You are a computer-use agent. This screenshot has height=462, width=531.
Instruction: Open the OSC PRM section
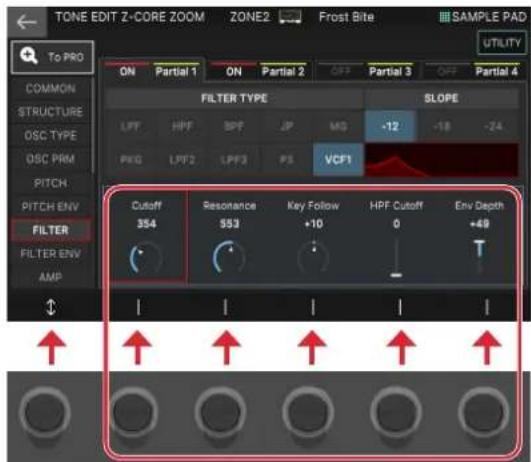50,159
